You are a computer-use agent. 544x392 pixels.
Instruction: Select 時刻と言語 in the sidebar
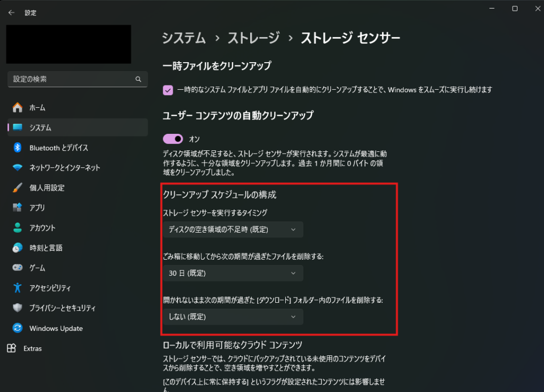pos(46,248)
